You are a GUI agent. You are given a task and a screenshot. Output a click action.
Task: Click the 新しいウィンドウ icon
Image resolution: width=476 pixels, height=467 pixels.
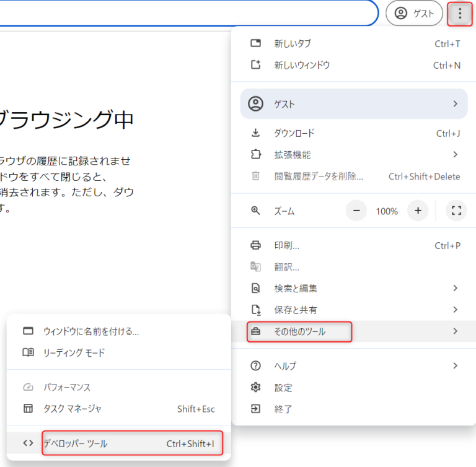tap(255, 65)
